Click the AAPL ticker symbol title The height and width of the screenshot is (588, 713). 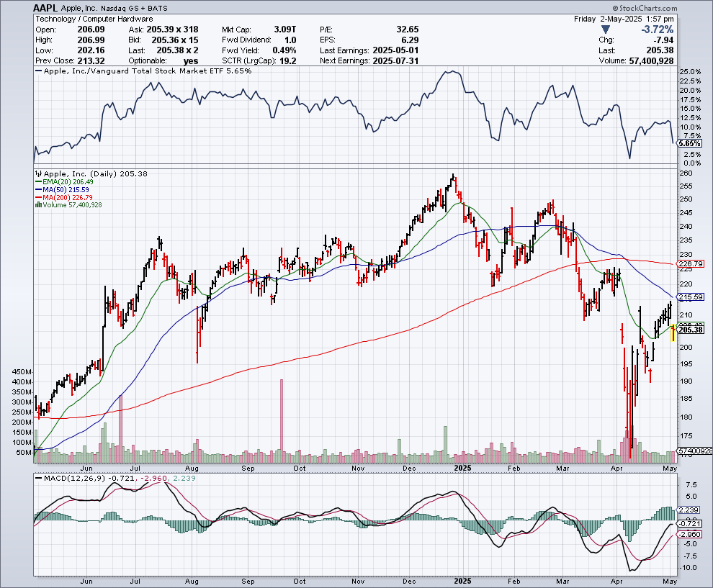point(45,8)
